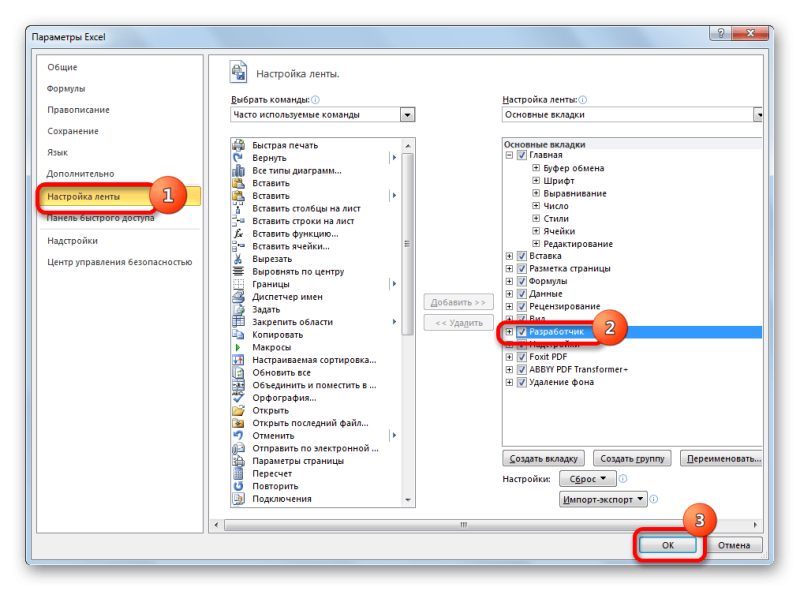Image resolution: width=800 pixels, height=591 pixels.
Task: Click the OK button
Action: (x=667, y=545)
